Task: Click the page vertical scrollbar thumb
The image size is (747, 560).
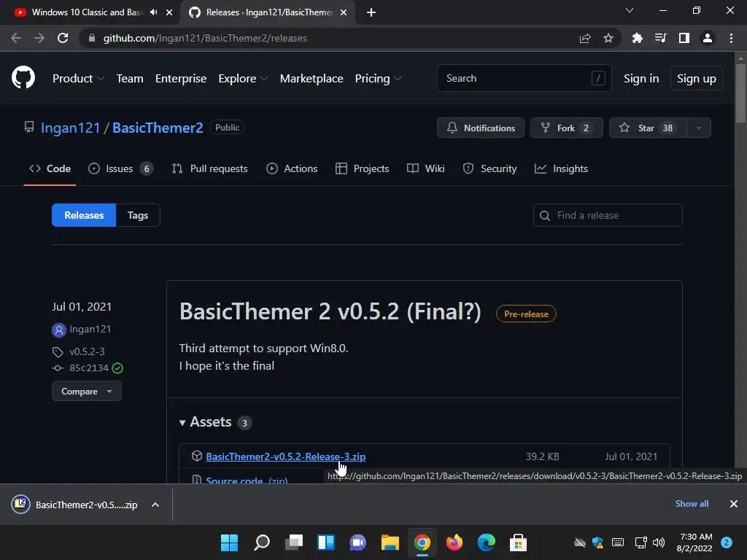Action: (x=740, y=93)
